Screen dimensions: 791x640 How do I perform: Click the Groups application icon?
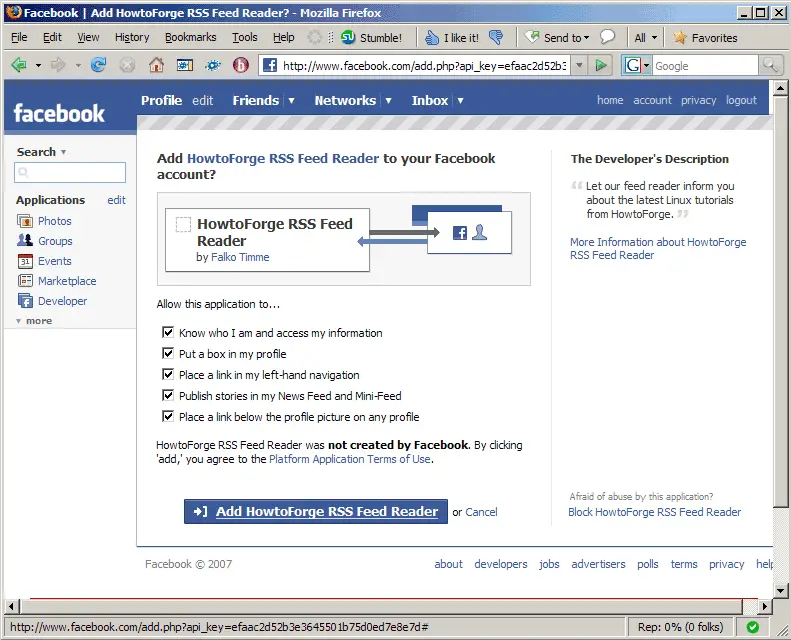click(25, 241)
